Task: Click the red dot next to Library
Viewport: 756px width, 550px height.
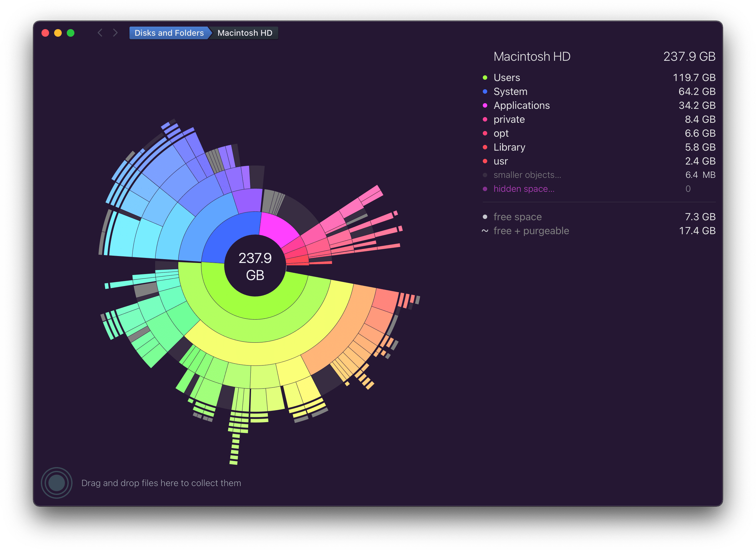Action: point(485,147)
